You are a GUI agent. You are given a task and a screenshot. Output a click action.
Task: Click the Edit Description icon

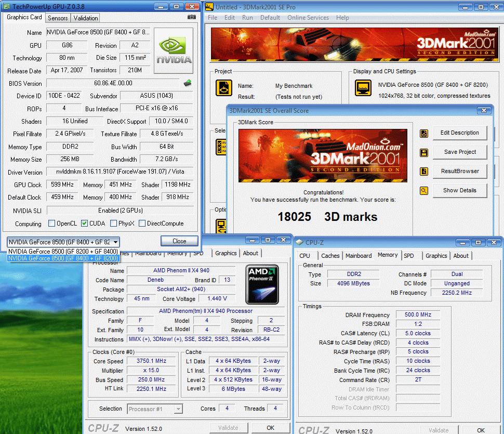pyautogui.click(x=424, y=134)
